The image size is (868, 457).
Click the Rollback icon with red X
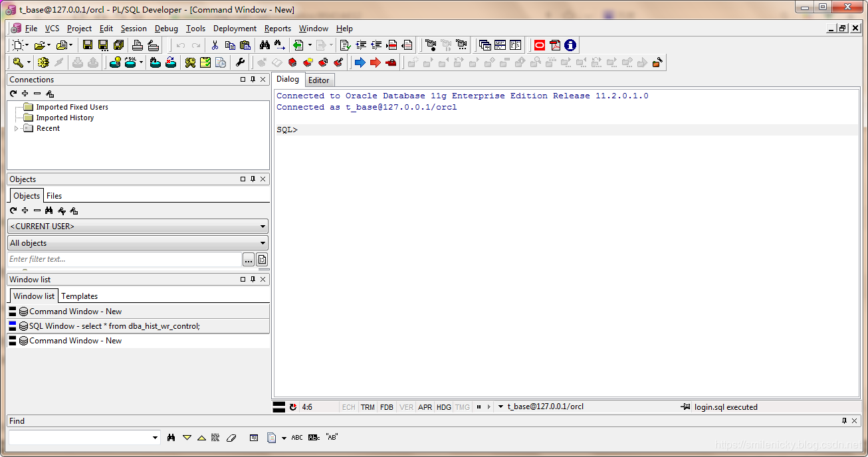tap(171, 62)
